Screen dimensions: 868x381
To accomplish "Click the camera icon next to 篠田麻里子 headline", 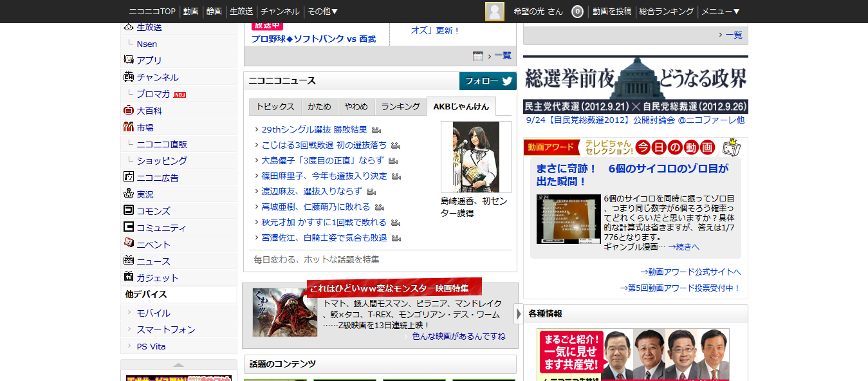I will click(x=396, y=176).
